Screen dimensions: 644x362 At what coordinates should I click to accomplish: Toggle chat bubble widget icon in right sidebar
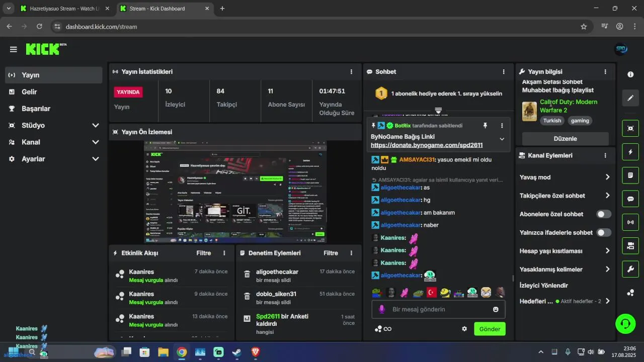coord(630,199)
